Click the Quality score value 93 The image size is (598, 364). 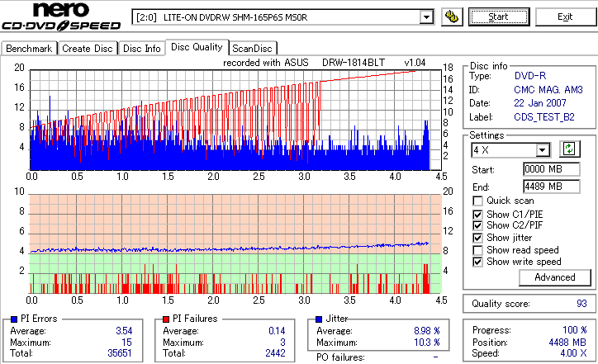[581, 304]
